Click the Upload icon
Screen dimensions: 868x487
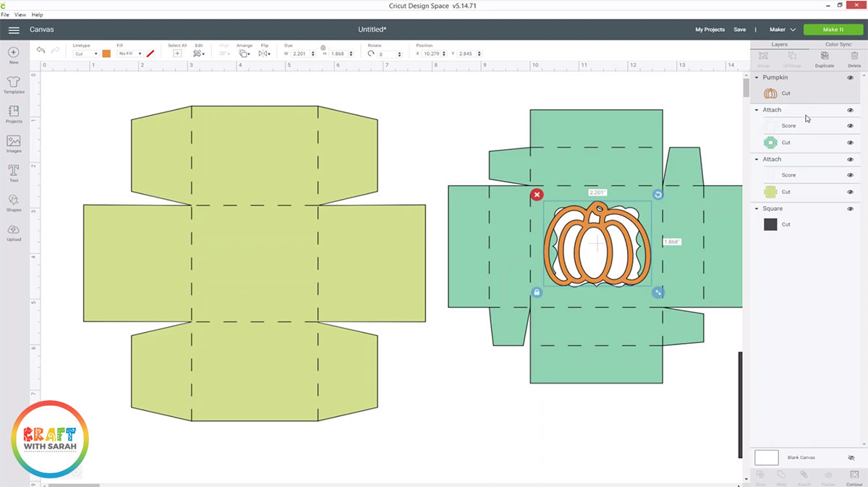[x=14, y=232]
